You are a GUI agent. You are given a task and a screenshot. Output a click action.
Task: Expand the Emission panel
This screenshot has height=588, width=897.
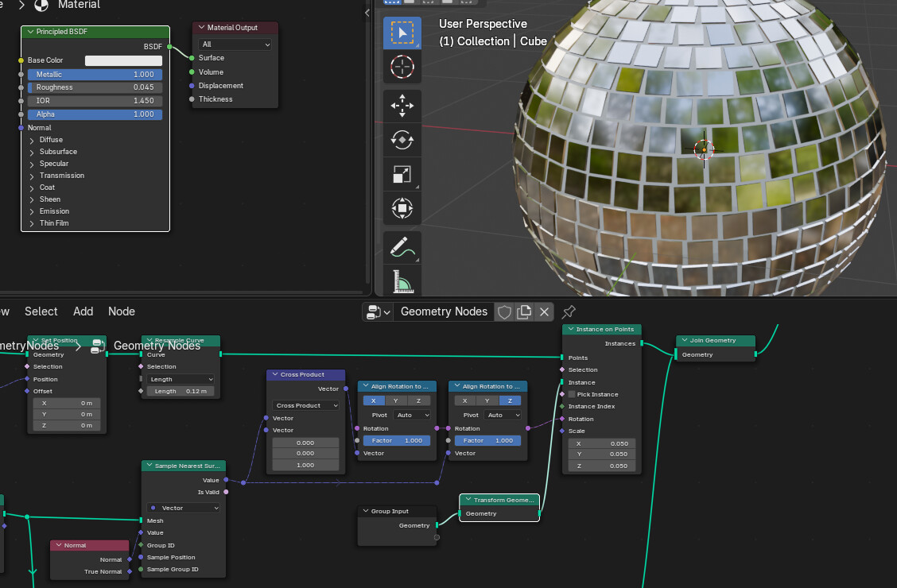[x=32, y=211]
